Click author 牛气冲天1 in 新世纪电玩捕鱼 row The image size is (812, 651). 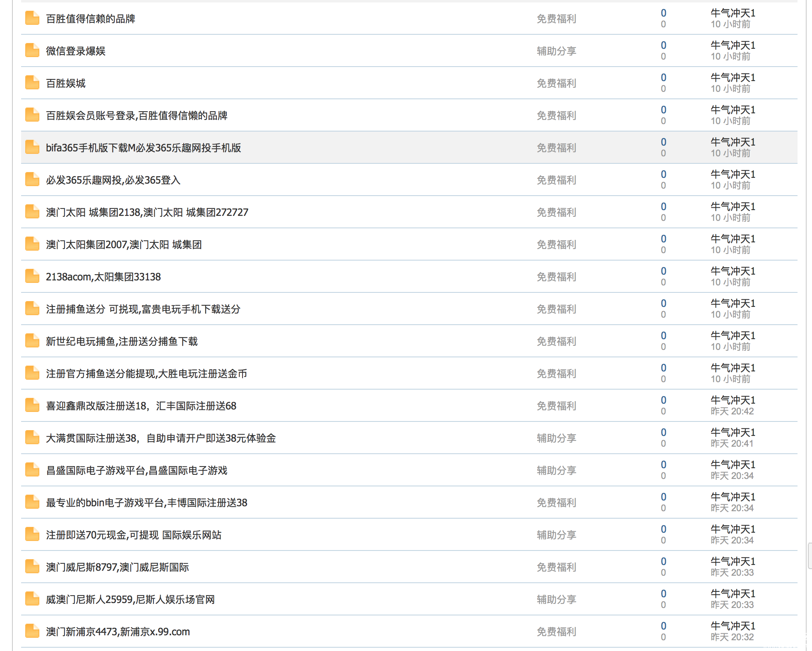pos(733,335)
